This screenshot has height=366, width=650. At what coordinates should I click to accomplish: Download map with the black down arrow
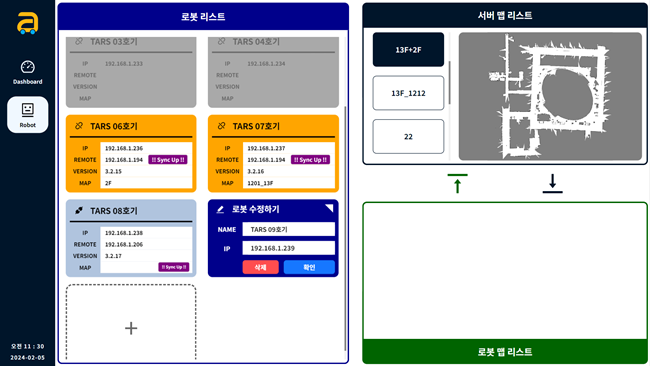[x=553, y=184]
